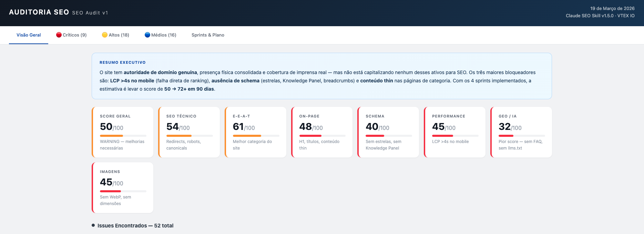644x234 pixels.
Task: Open the Sprints & Plano tab
Action: [208, 35]
